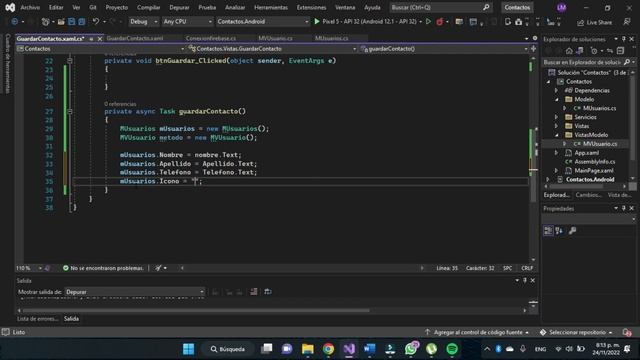Viewport: 640px width, 360px height.
Task: Expand the Dependencias node
Action: tap(556, 91)
